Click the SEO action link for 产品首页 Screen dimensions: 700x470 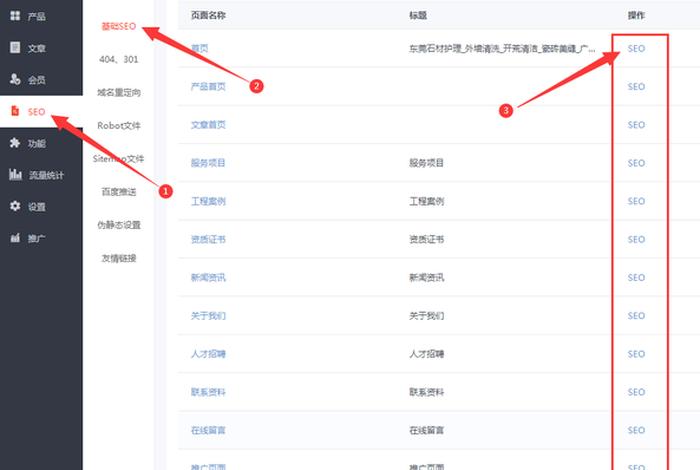point(636,87)
